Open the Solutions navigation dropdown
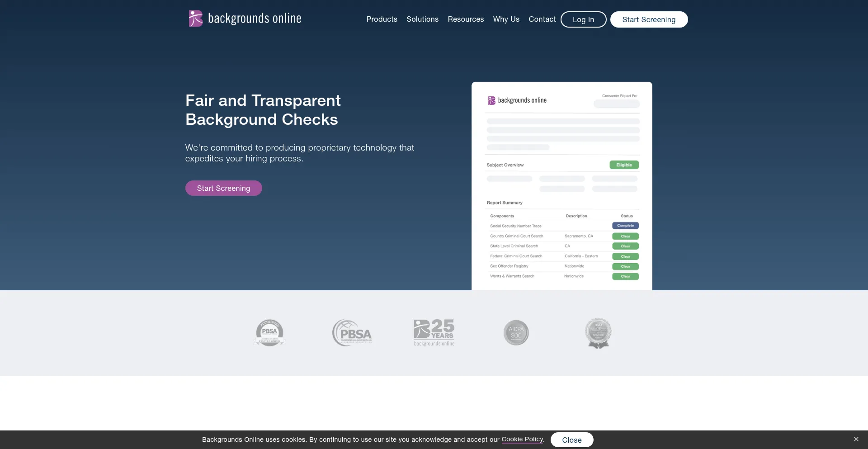868x449 pixels. pos(422,19)
